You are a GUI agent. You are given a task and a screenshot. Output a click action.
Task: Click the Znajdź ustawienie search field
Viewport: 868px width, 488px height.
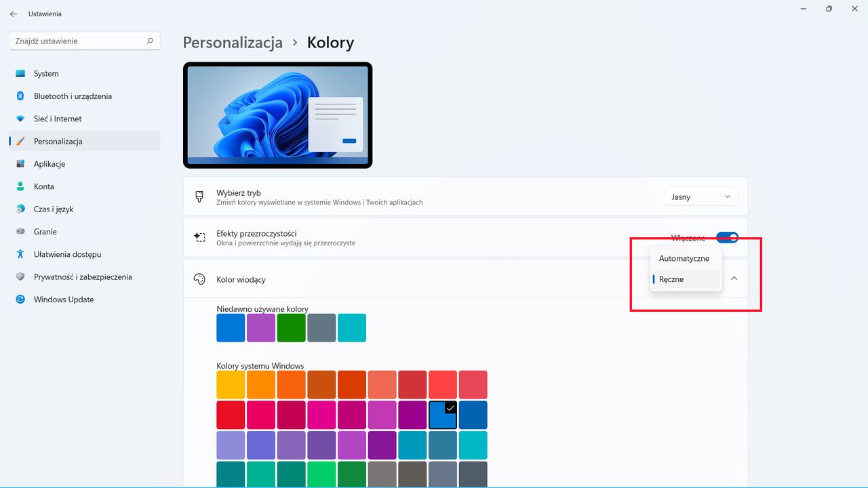[x=84, y=41]
